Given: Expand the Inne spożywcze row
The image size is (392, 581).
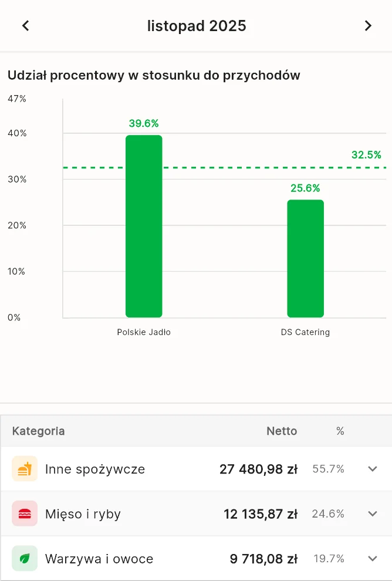Looking at the screenshot, I should (372, 469).
